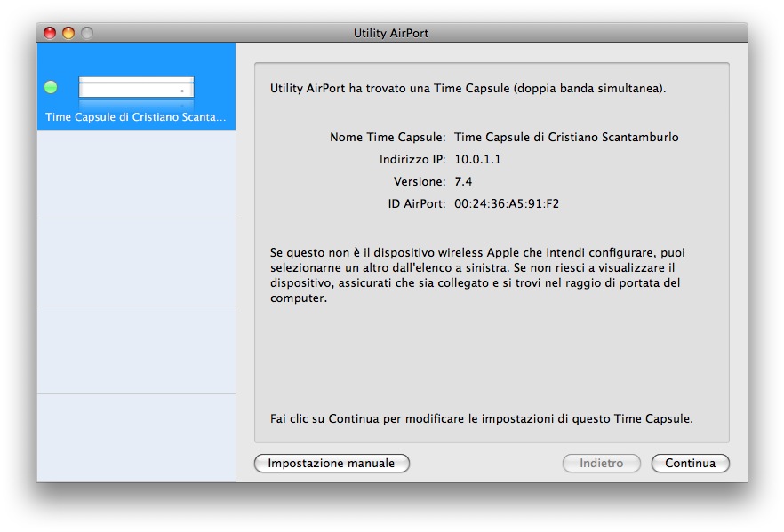Image resolution: width=784 pixels, height=532 pixels.
Task: Click the Continua button
Action: 690,463
